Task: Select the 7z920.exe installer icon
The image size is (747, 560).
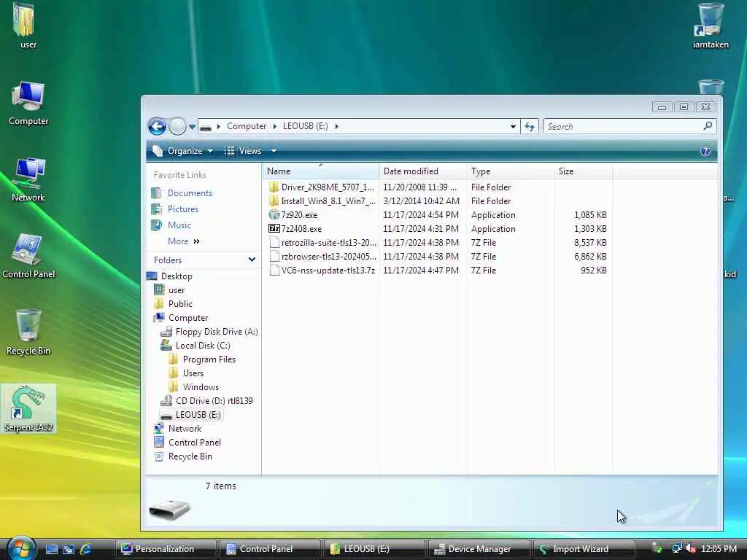Action: 274,215
